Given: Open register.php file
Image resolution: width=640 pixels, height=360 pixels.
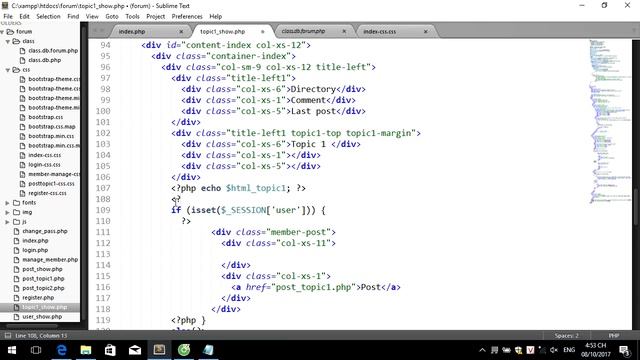Looking at the screenshot, I should pos(38,298).
